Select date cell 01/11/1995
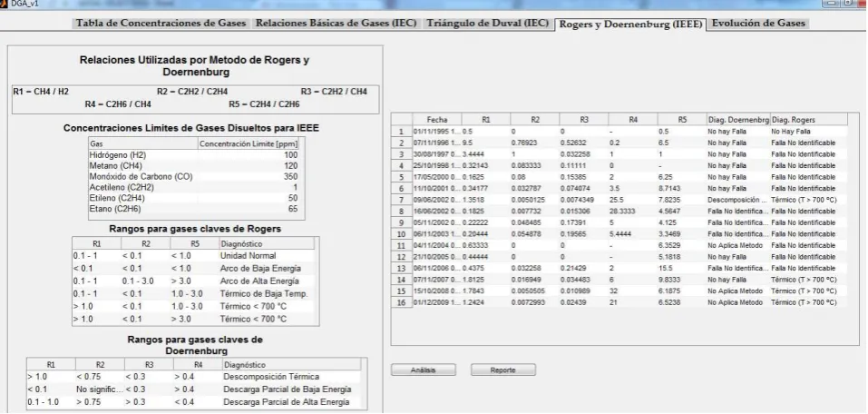This screenshot has height=414, width=868. (437, 132)
